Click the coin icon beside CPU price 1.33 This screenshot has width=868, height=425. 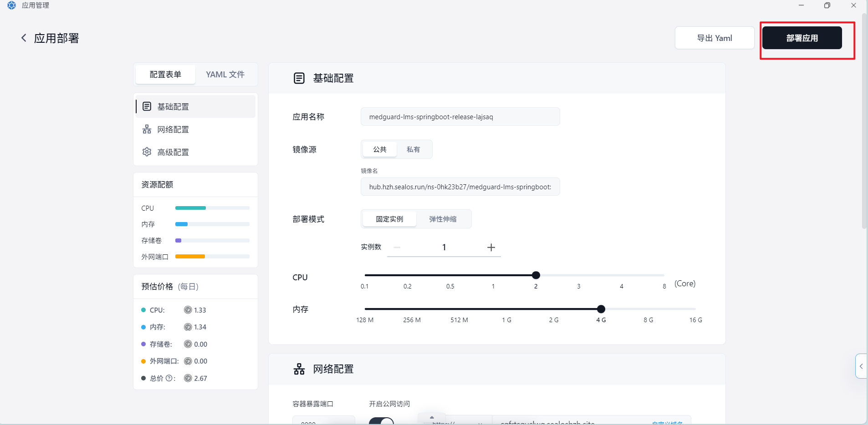click(188, 310)
